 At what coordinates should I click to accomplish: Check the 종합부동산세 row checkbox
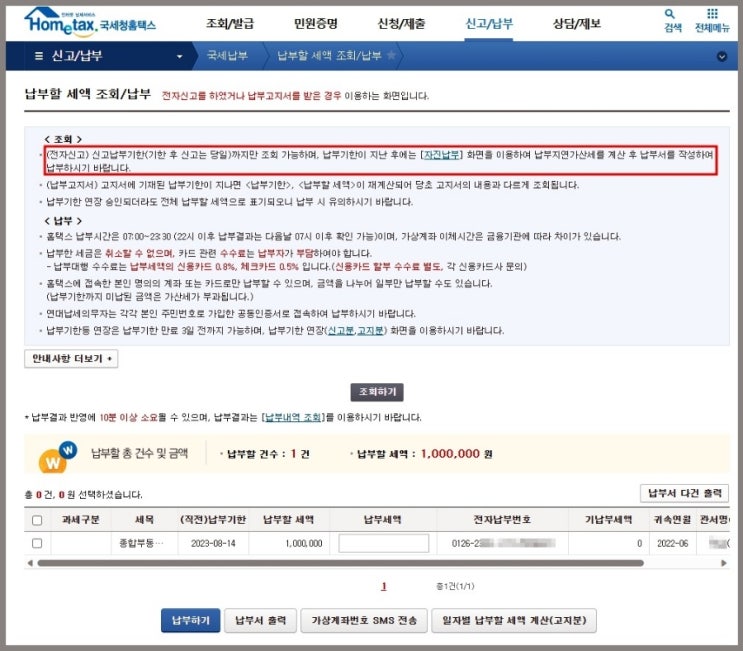click(x=37, y=543)
